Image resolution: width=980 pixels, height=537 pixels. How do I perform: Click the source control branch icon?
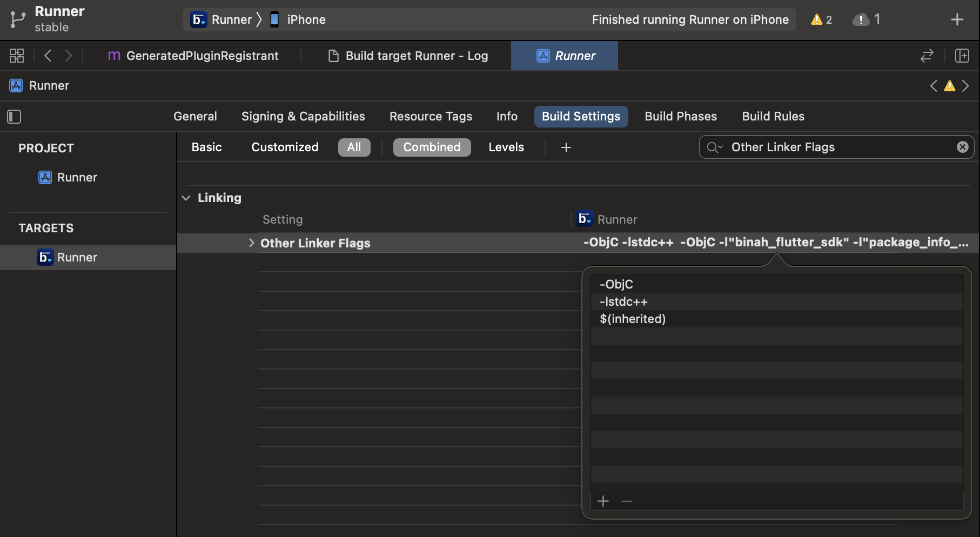(17, 19)
